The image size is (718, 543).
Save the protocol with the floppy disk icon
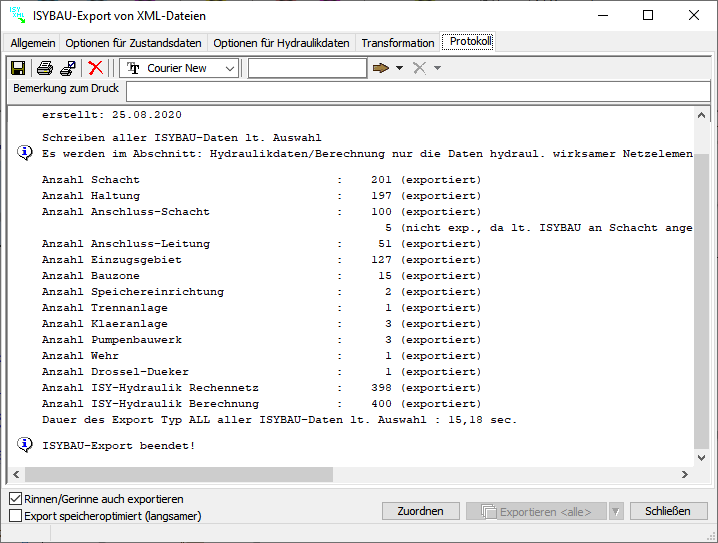pyautogui.click(x=18, y=68)
